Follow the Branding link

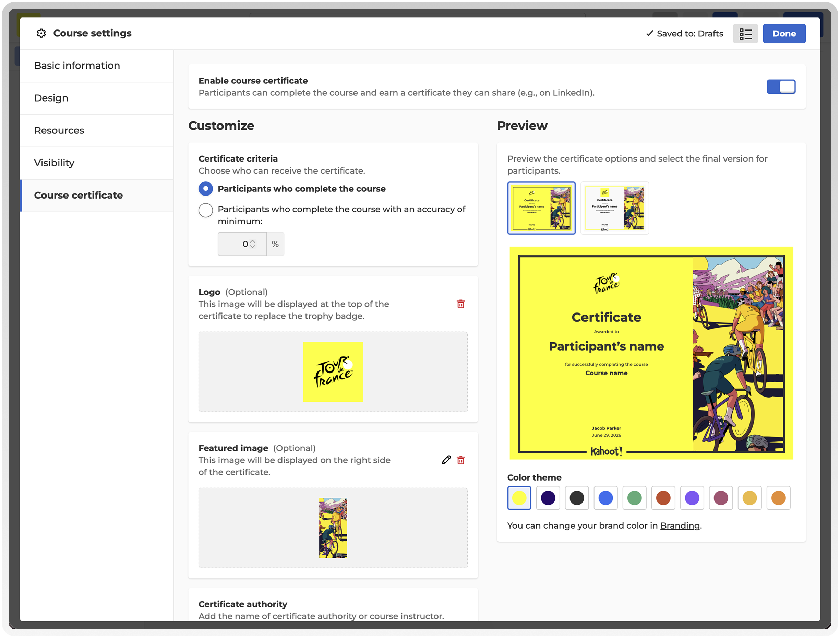680,525
